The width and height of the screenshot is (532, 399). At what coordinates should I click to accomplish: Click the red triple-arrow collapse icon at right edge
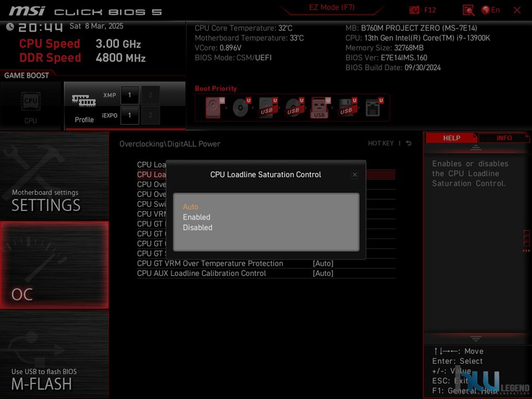(x=526, y=251)
